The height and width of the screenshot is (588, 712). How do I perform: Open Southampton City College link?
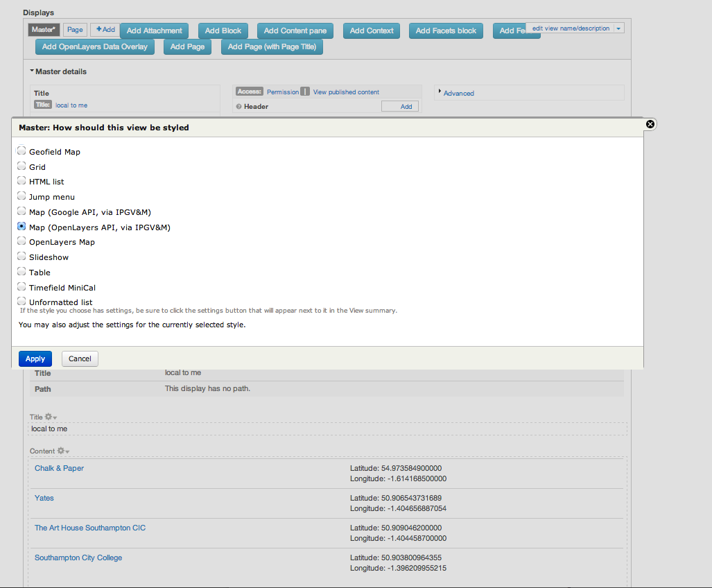pyautogui.click(x=78, y=557)
